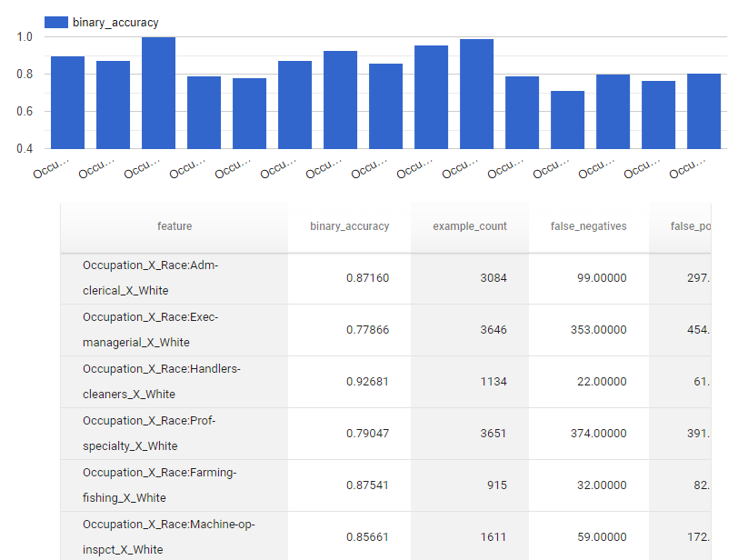Click the truncated false positives value 297.
The width and height of the screenshot is (738, 560).
coord(698,278)
